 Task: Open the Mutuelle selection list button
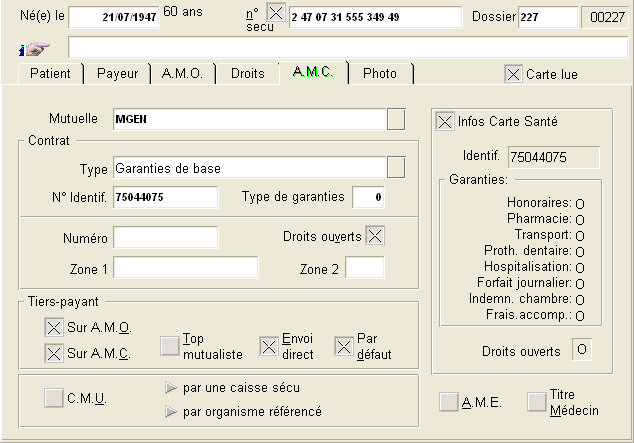[396, 120]
